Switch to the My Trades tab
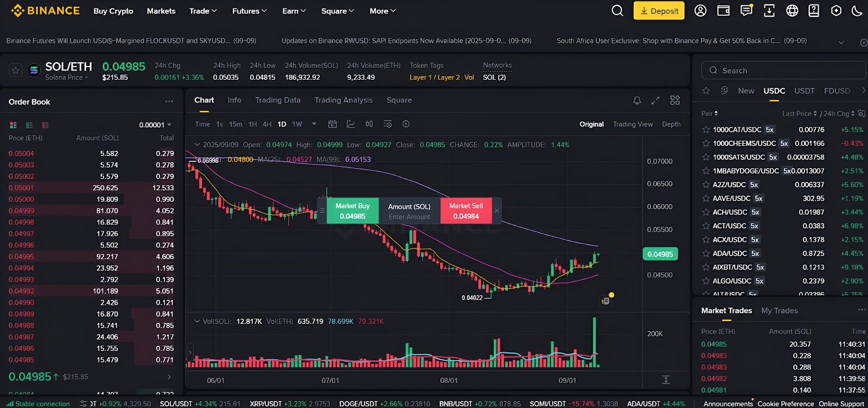868x408 pixels. click(780, 310)
